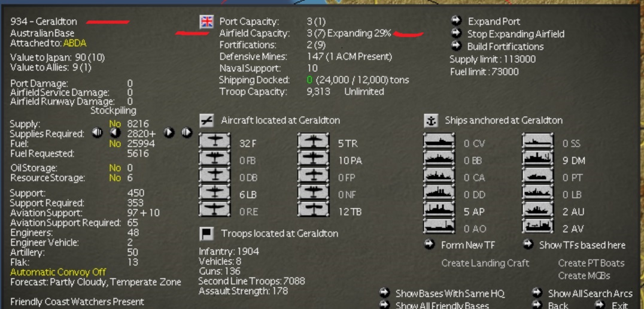Increase supplies required with double right arrow
644x309 pixels.
click(187, 133)
